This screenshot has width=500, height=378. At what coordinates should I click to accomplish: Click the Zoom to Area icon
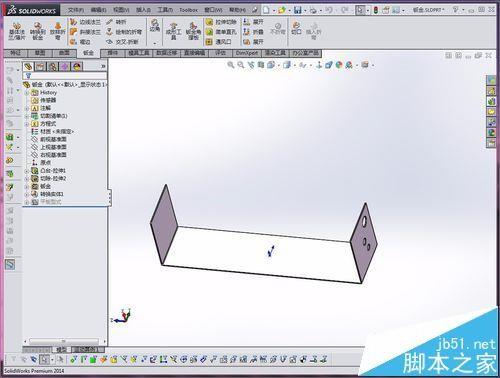point(241,65)
